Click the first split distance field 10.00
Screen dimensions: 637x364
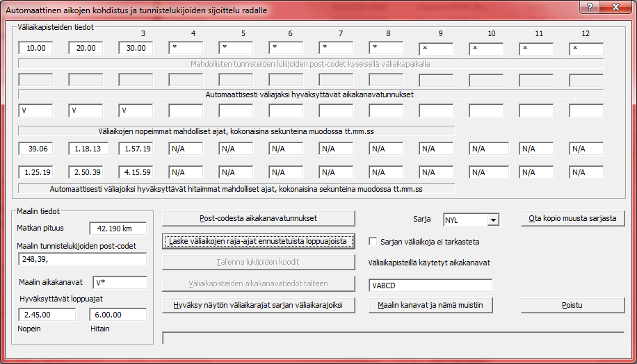[x=35, y=49]
